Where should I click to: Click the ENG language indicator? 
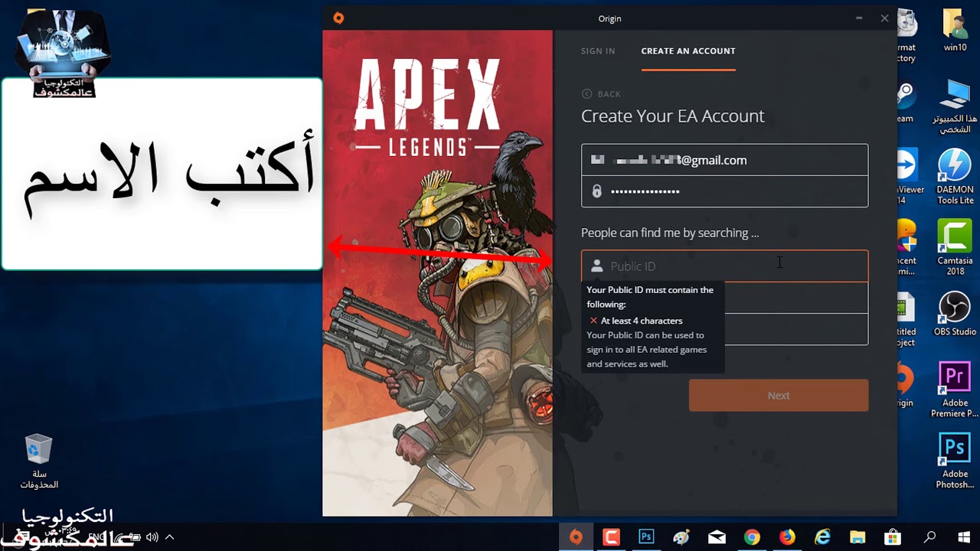coord(96,537)
